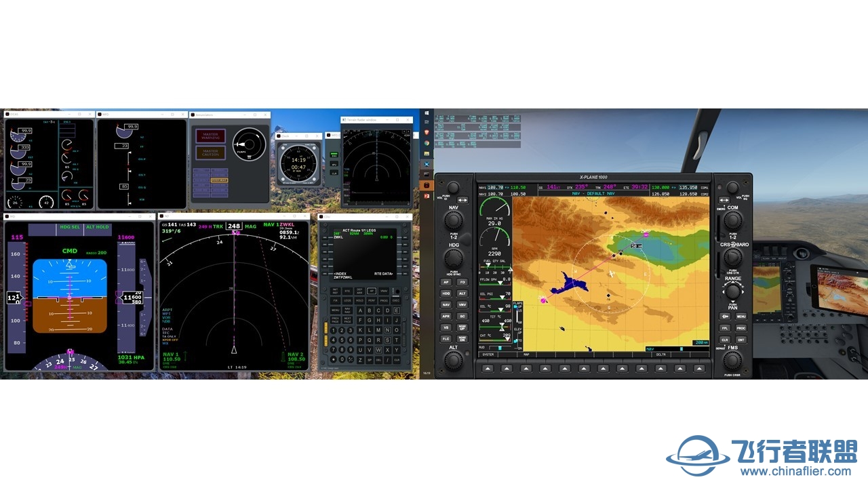Open the red PowerPoint icon in the taskbar
Image resolution: width=868 pixels, height=488 pixels.
pos(427,197)
